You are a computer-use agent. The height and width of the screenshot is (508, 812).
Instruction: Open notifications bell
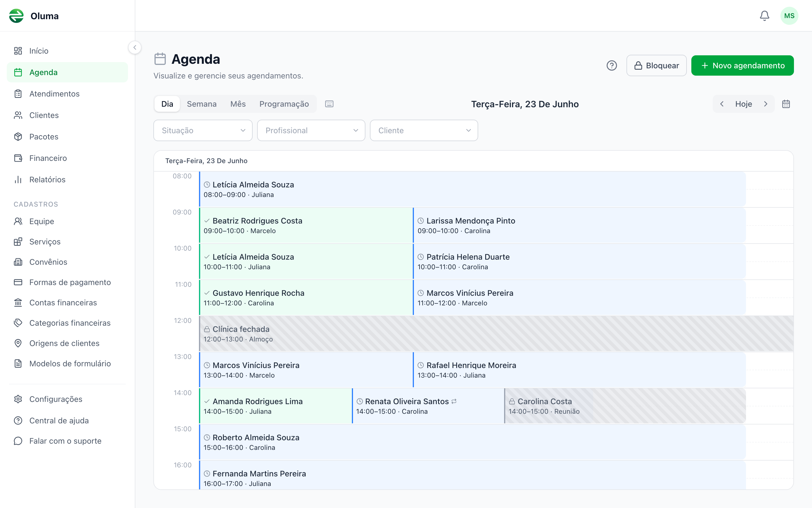tap(764, 16)
